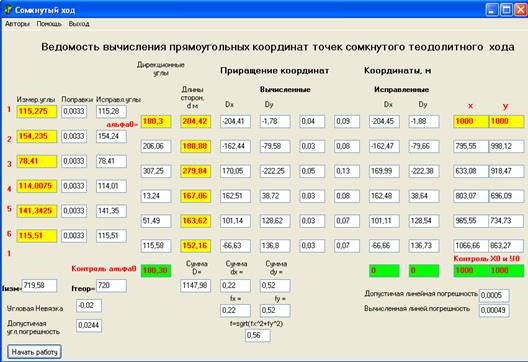Select the Угловая Невязка field -0,02

89,305
